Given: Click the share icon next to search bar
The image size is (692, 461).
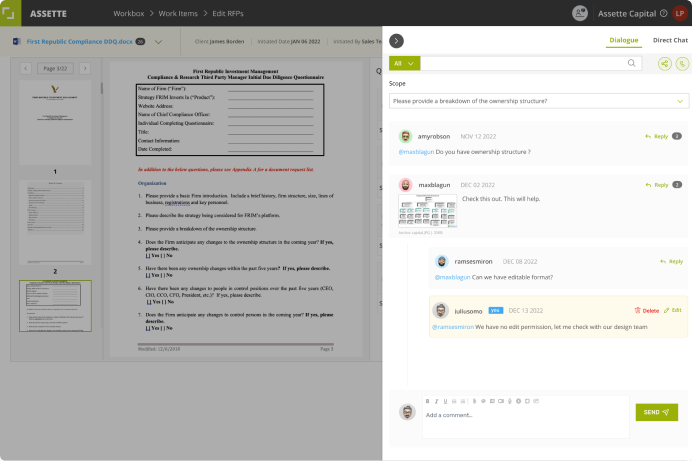Looking at the screenshot, I should [x=665, y=64].
